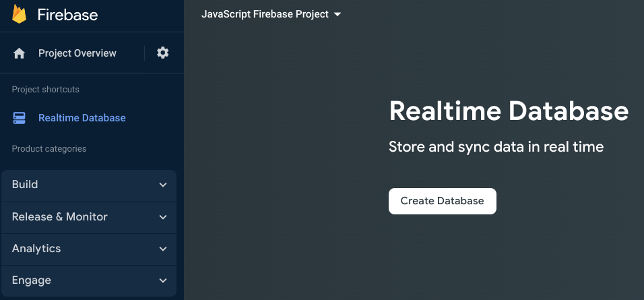
Task: Expand the Analytics category
Action: [89, 249]
